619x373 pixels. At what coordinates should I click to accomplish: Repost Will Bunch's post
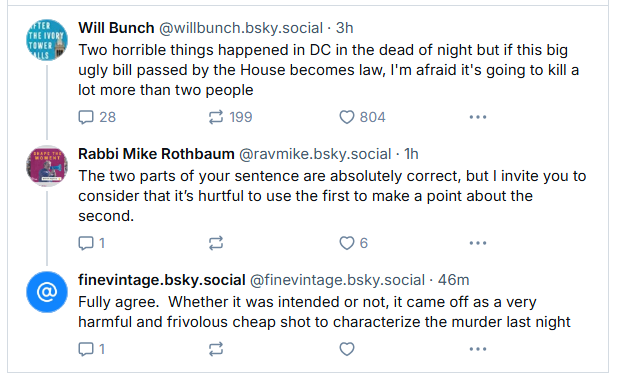pyautogui.click(x=230, y=117)
